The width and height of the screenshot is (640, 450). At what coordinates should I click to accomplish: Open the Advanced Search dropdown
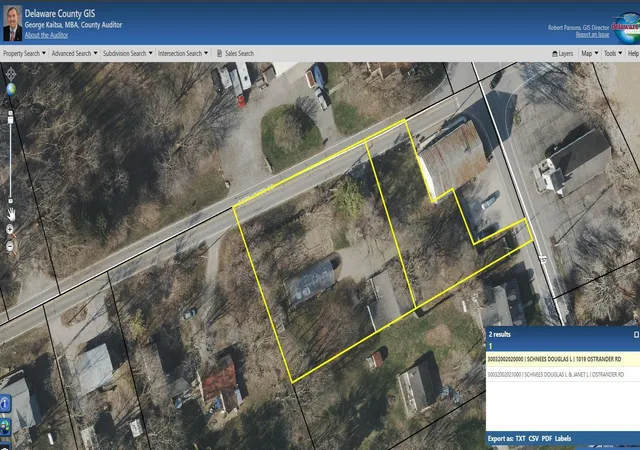tap(74, 53)
